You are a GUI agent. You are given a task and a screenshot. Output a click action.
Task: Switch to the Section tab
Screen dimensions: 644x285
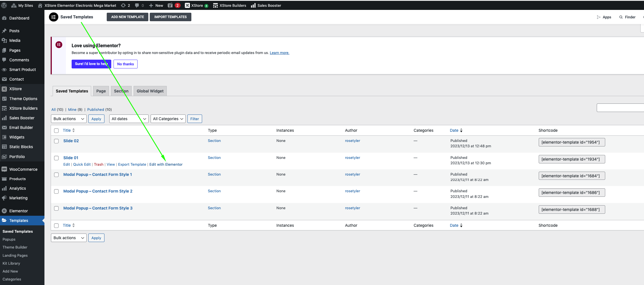point(121,91)
